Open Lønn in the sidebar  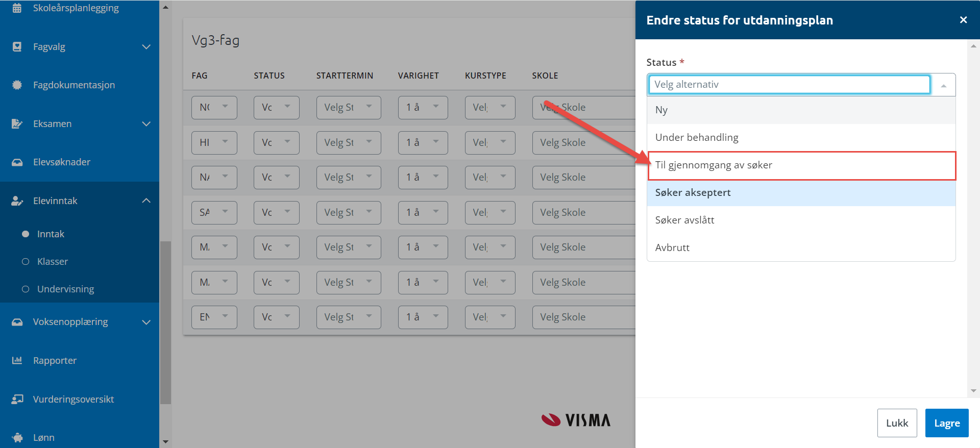tap(43, 437)
